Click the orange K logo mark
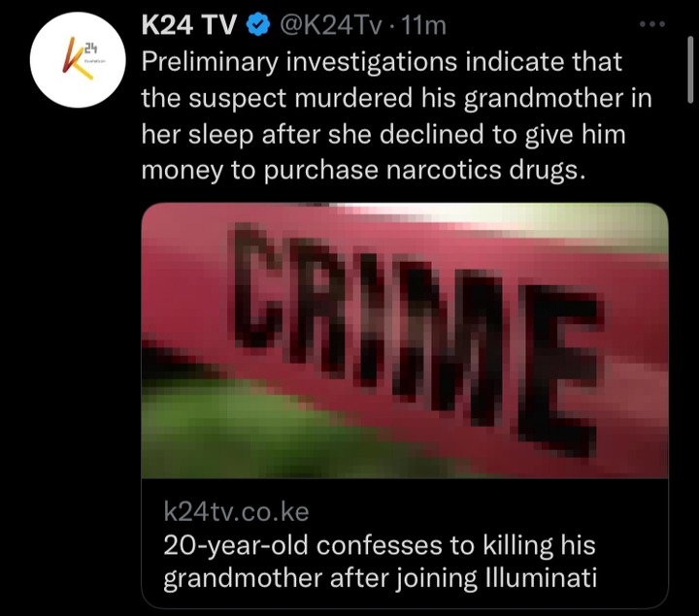Screen dimensions: 699x616 (77, 59)
